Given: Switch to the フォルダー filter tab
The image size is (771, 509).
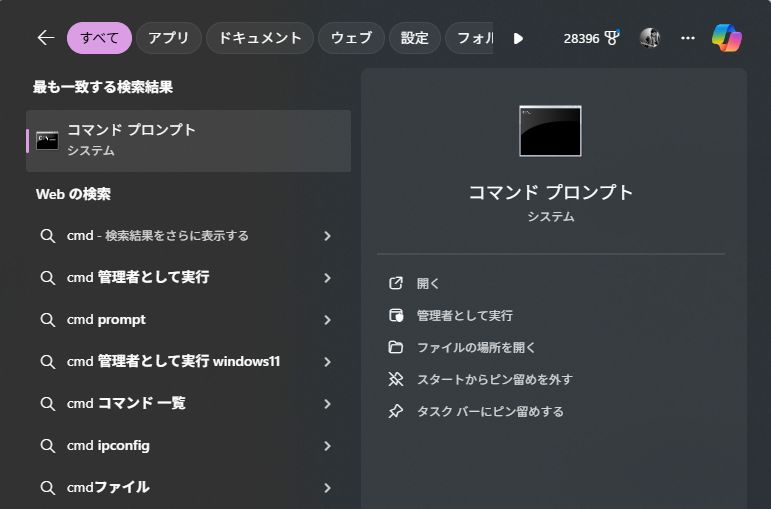Looking at the screenshot, I should pyautogui.click(x=470, y=38).
